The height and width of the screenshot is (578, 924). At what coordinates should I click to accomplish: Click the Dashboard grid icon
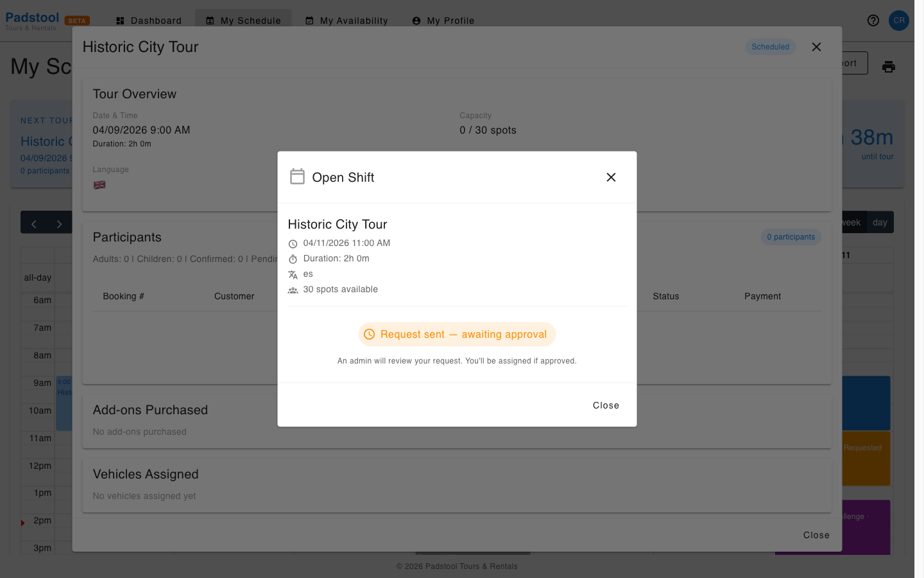[120, 21]
